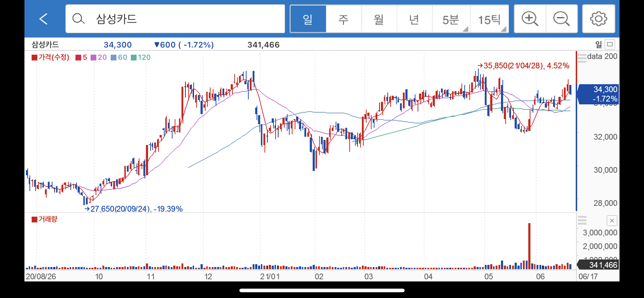This screenshot has height=298, width=644.
Task: Click the 삼성카드 stock name label
Action: click(45, 45)
